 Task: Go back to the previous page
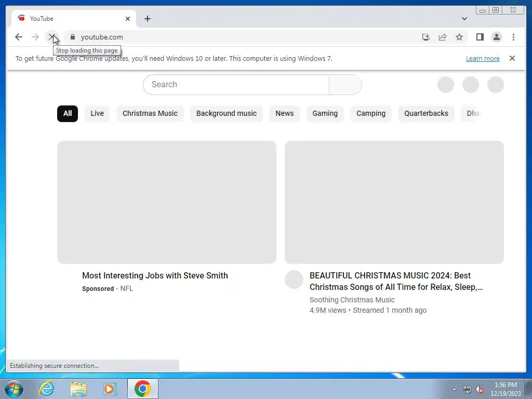point(19,37)
